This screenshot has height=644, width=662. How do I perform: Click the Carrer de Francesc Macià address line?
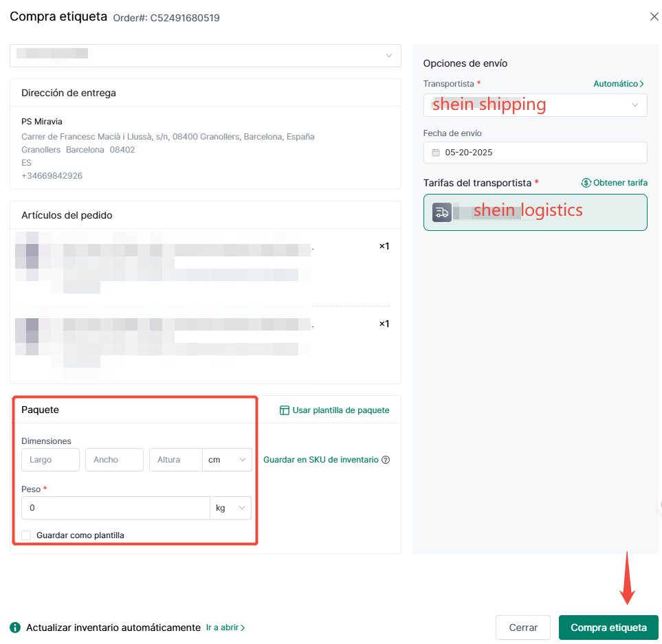tap(168, 137)
